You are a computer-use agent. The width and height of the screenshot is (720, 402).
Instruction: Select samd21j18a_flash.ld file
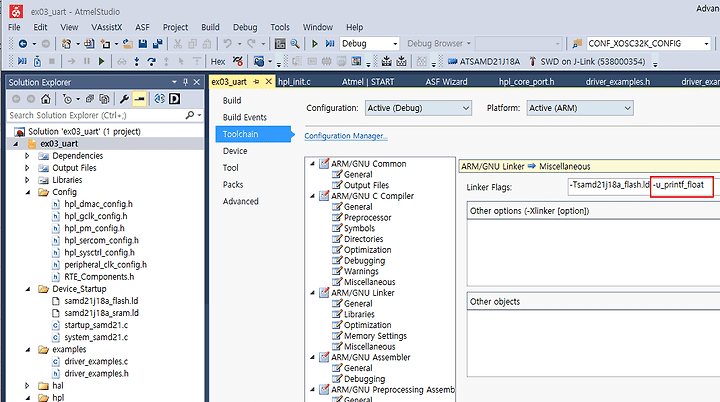[101, 301]
